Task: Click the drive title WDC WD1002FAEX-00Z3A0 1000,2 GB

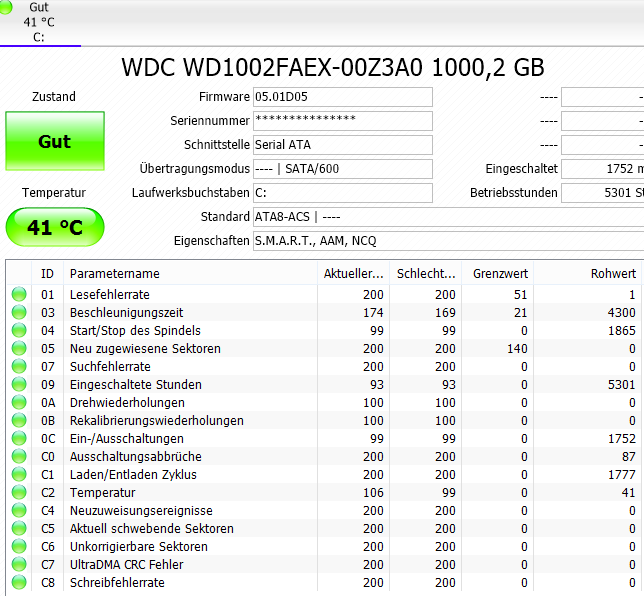Action: (x=333, y=67)
